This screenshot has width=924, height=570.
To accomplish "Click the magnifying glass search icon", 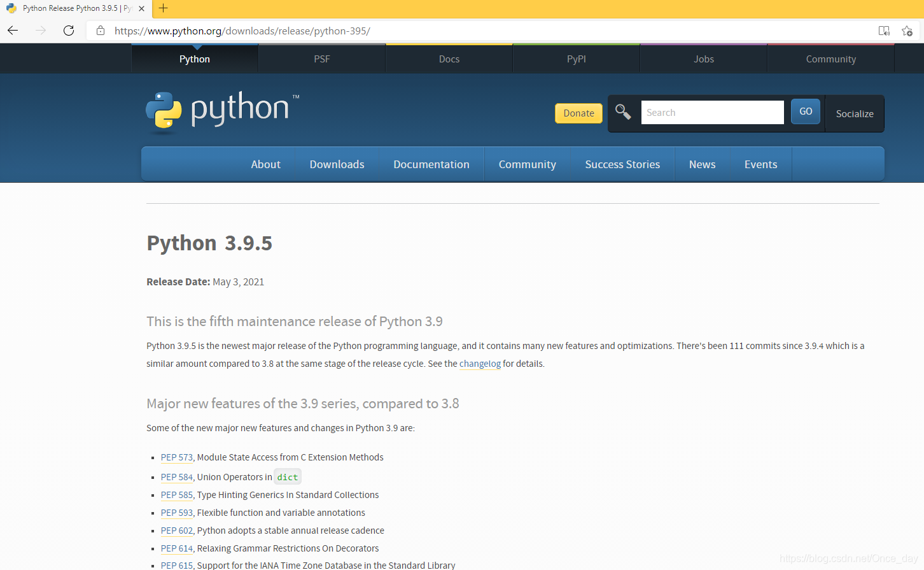I will (x=623, y=112).
